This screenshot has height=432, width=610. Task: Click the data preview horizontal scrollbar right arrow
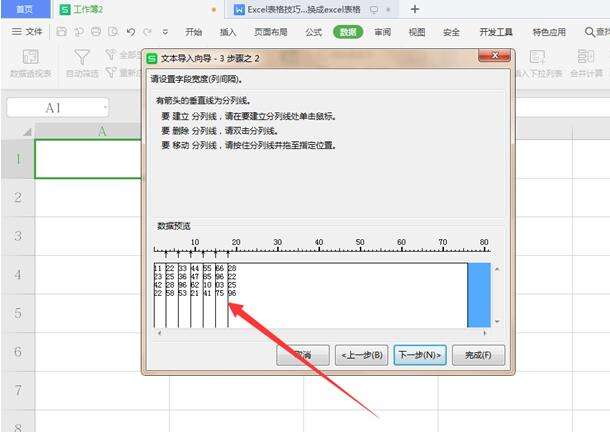click(485, 333)
